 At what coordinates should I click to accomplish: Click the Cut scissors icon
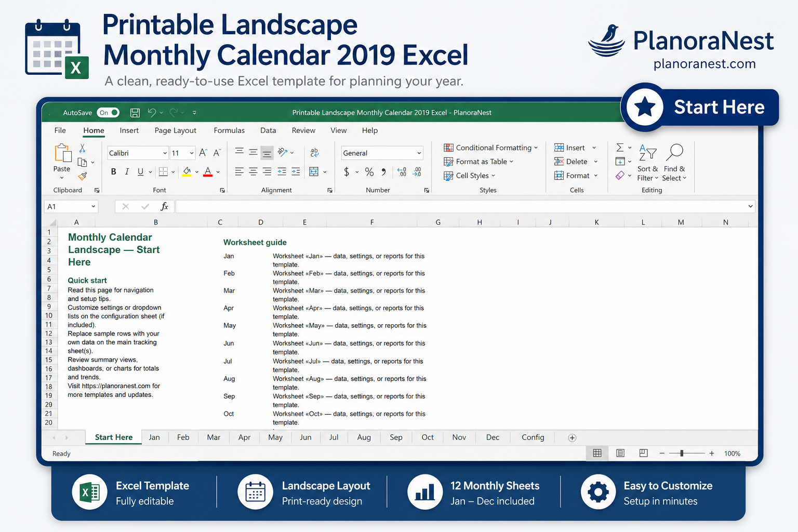82,149
